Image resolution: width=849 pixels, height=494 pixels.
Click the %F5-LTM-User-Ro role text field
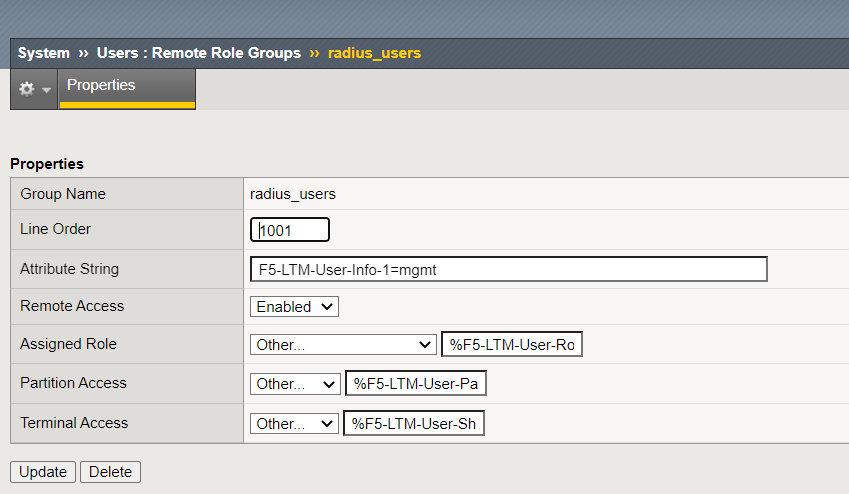pos(511,345)
